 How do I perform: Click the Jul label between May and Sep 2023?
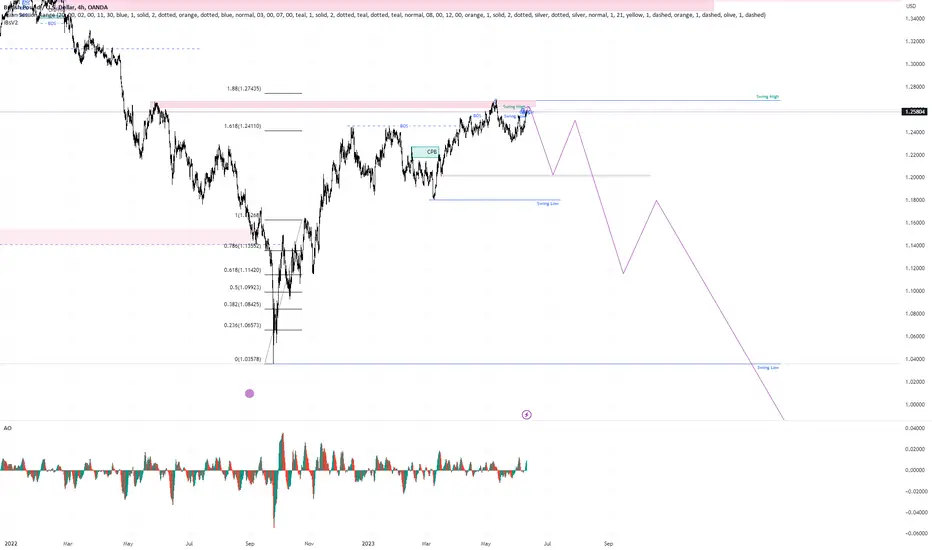[547, 543]
